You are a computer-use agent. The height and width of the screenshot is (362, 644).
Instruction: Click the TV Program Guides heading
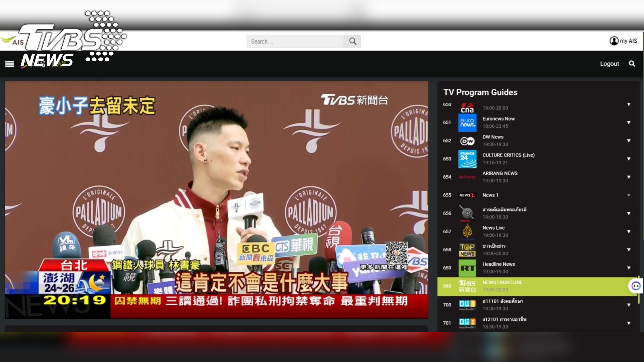tap(480, 92)
